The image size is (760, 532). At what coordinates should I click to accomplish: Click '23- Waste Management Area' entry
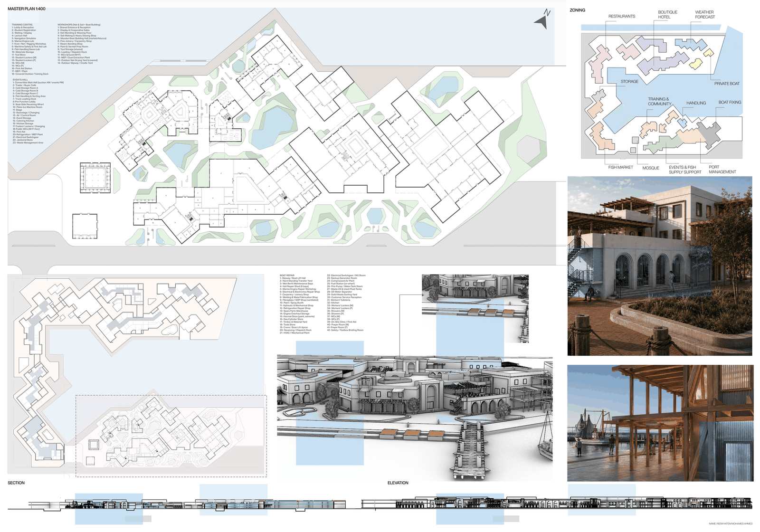[28, 142]
